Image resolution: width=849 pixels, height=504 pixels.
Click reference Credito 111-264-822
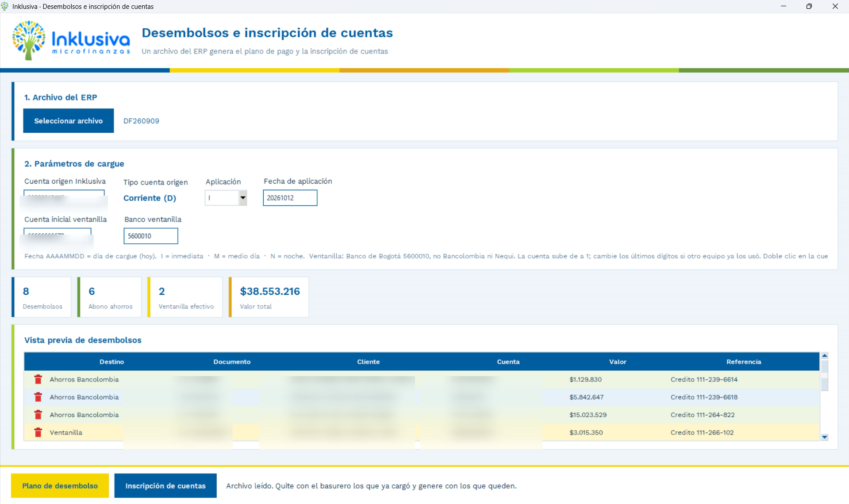703,415
